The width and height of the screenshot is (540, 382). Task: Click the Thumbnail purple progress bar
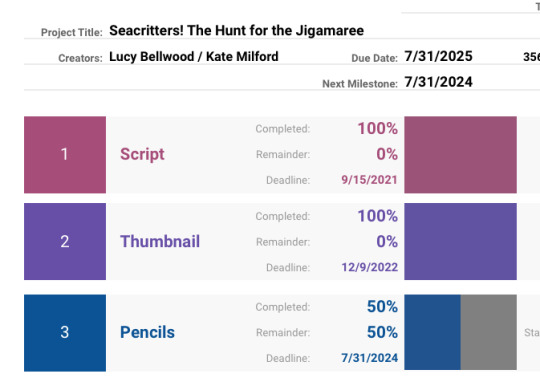460,241
